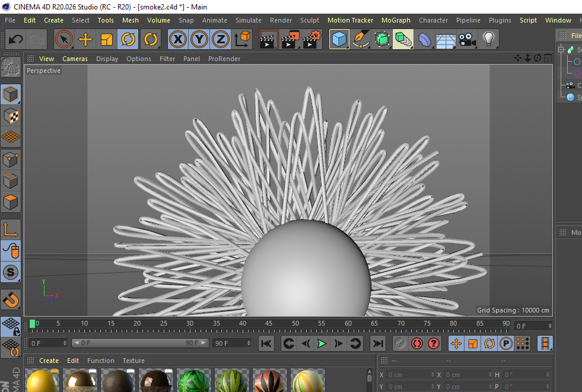Click the 90 F end frame field
582x392 pixels.
[232, 343]
